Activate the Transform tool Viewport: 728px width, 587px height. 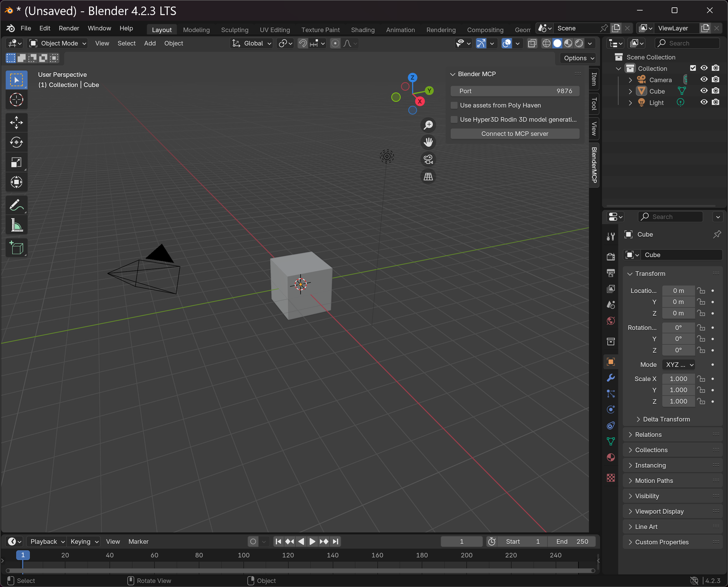(x=16, y=182)
